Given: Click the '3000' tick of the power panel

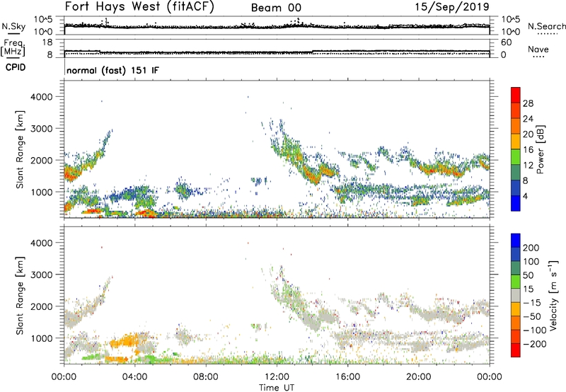Looking at the screenshot, I should click(x=42, y=129).
